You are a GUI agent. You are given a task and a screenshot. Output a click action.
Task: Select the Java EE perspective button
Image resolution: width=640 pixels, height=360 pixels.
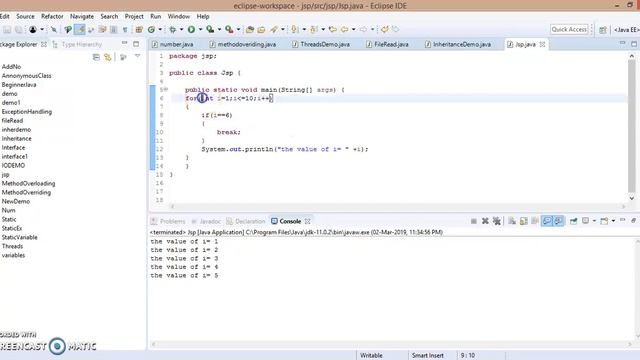626,30
